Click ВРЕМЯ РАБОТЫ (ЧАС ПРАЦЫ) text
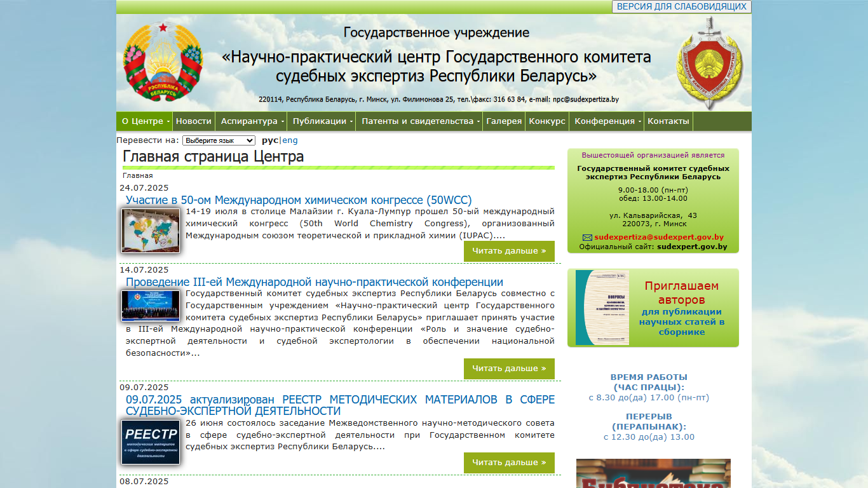The image size is (868, 488). [x=649, y=382]
